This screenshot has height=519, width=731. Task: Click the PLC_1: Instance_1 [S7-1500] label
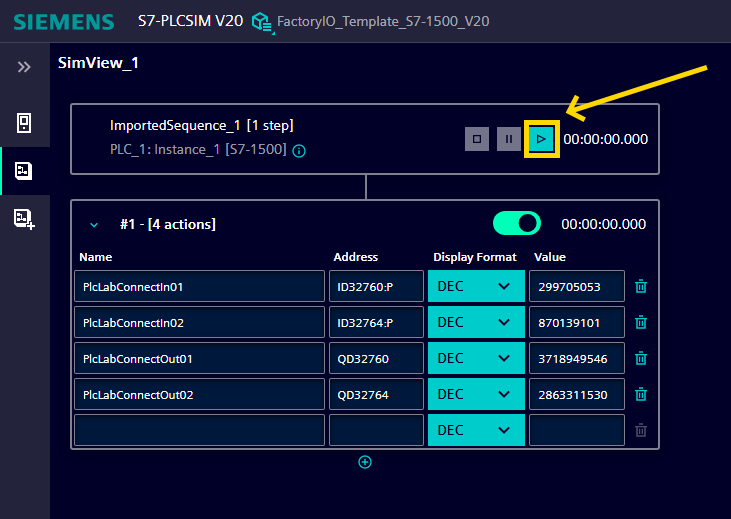tap(198, 149)
